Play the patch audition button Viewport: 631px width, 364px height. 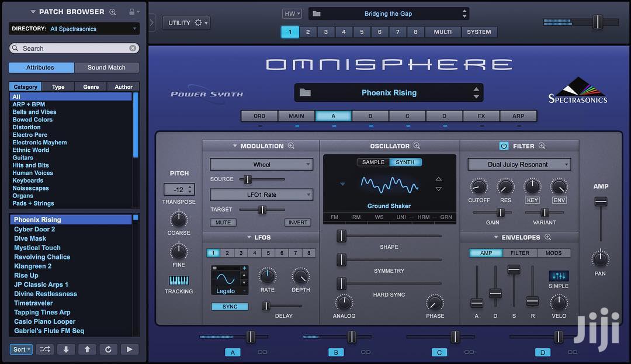click(x=129, y=349)
